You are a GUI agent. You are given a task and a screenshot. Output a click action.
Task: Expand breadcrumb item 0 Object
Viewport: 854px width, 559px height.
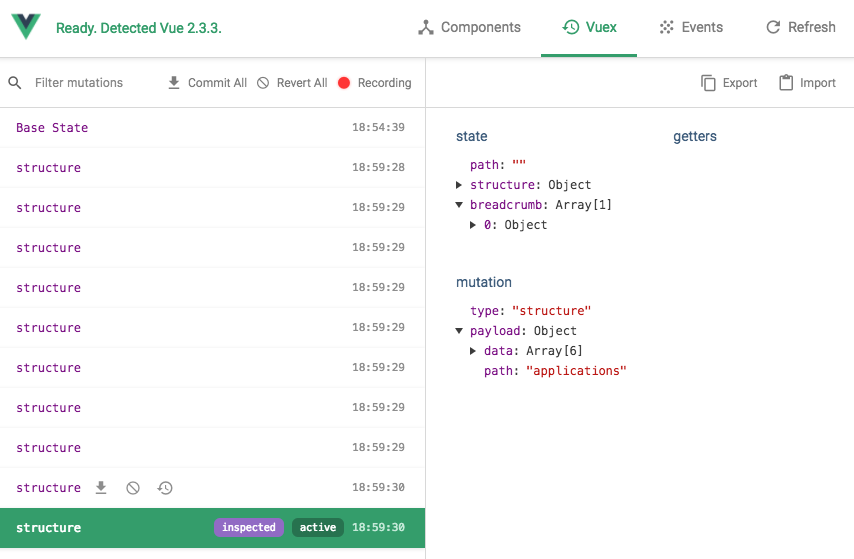point(473,225)
